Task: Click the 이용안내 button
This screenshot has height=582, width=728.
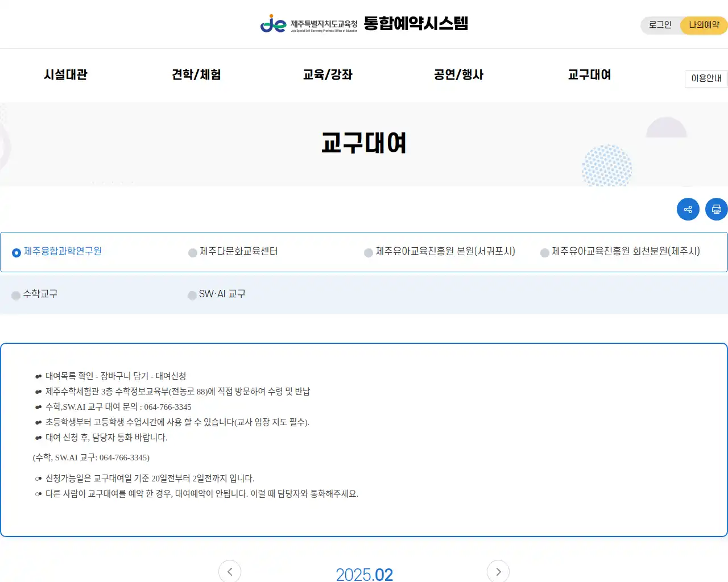Action: click(706, 78)
